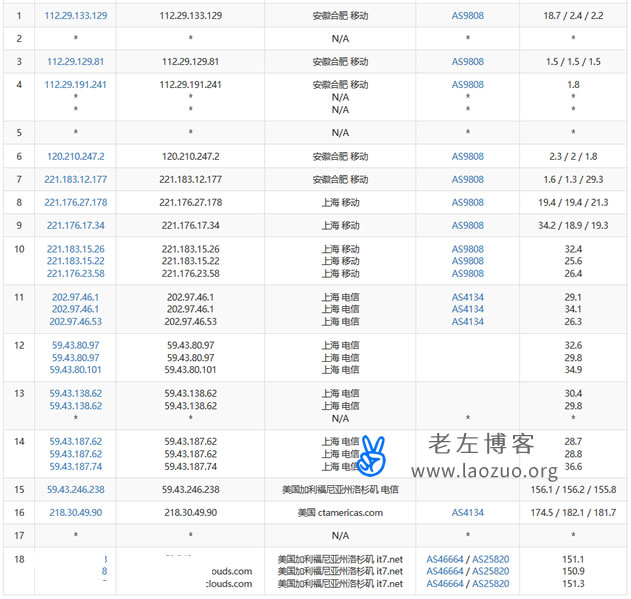Click the blue 221.183.12.177 link in hop 7
Viewport: 631px width, 599px height.
click(76, 179)
